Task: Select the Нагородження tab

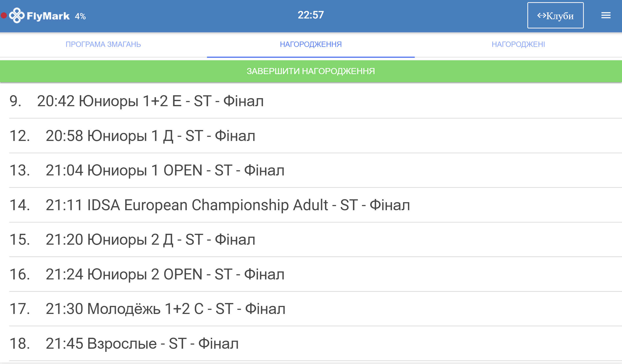Action: click(310, 44)
